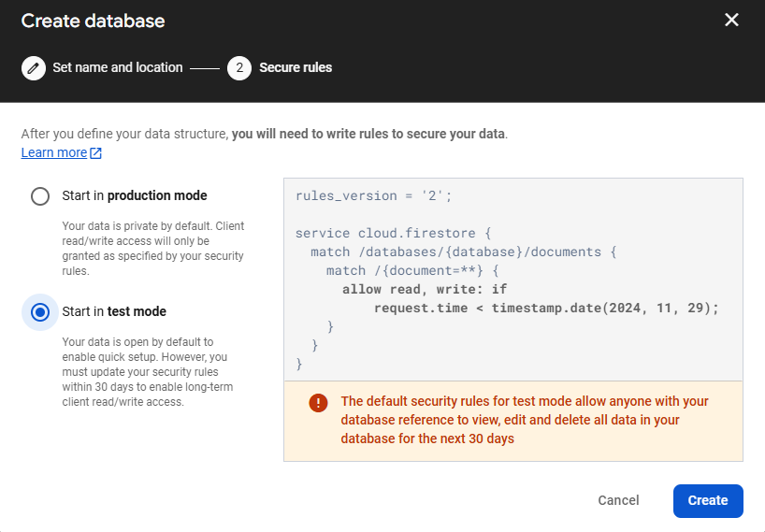This screenshot has height=532, width=765.
Task: Click external link icon beside Learn more
Action: pyautogui.click(x=96, y=153)
